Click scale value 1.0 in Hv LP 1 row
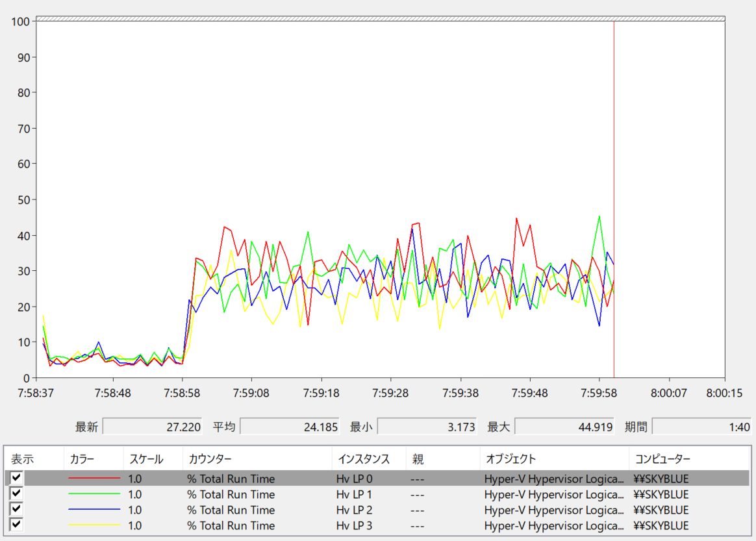 [135, 494]
